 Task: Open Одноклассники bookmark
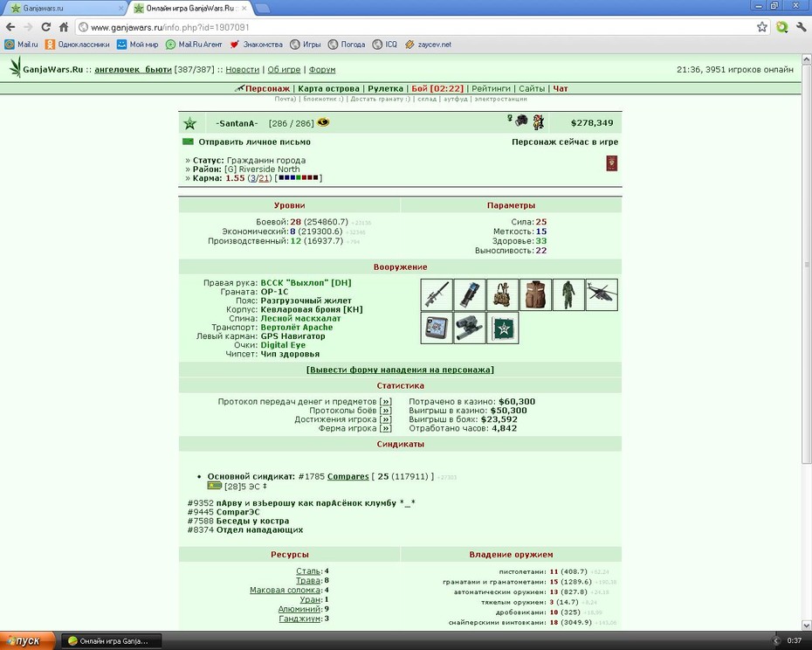78,45
